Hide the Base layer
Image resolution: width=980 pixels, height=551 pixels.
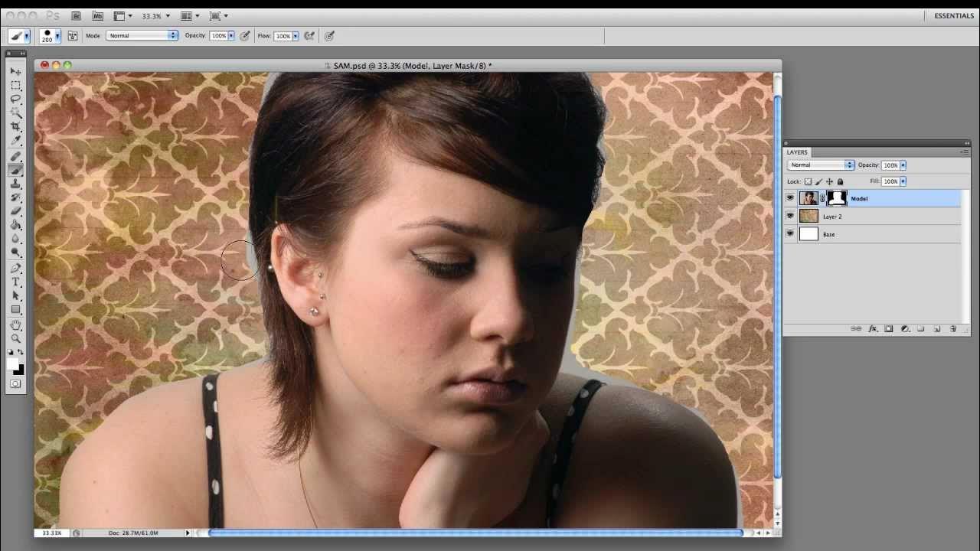click(x=790, y=233)
